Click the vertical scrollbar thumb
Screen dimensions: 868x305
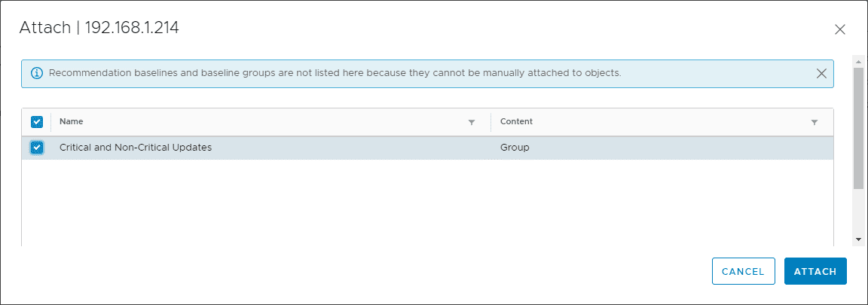pos(858,127)
